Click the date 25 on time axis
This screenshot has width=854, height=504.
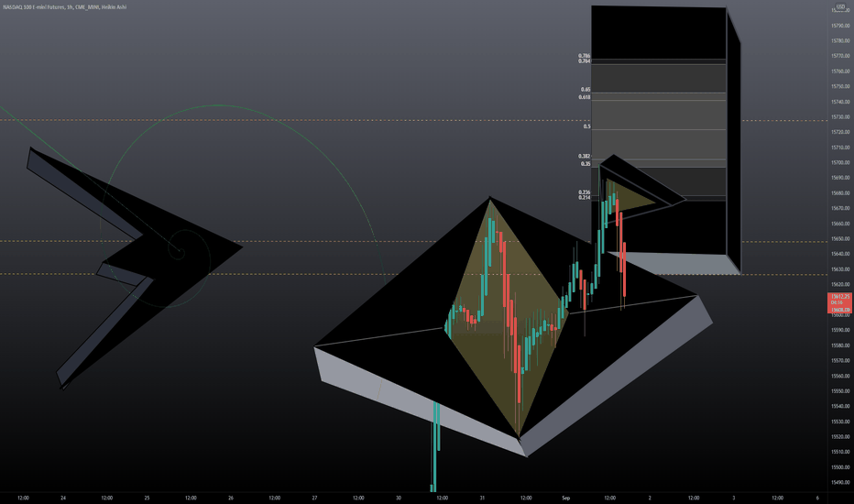(x=147, y=498)
